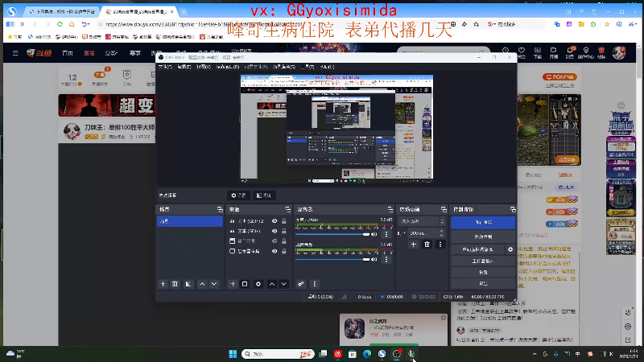The width and height of the screenshot is (644, 362).
Task: Open Douyu hamburger side menu
Action: (x=15, y=53)
